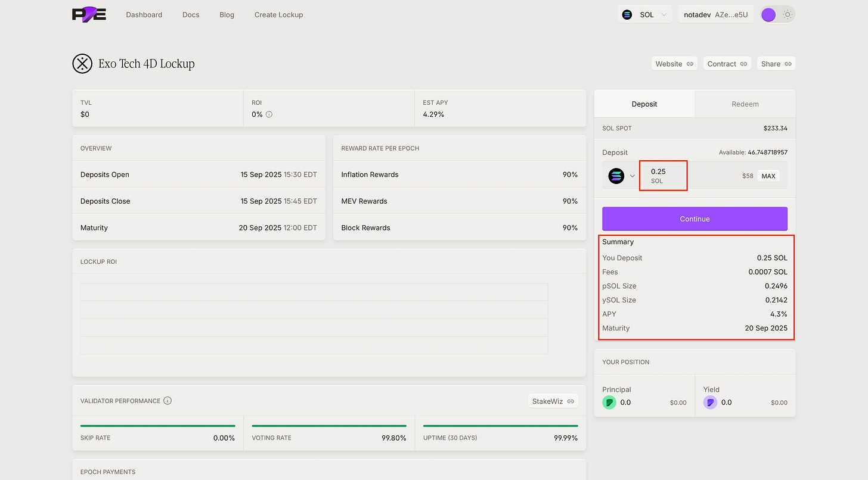Click the MAX deposit button
Image resolution: width=868 pixels, height=480 pixels.
click(768, 176)
